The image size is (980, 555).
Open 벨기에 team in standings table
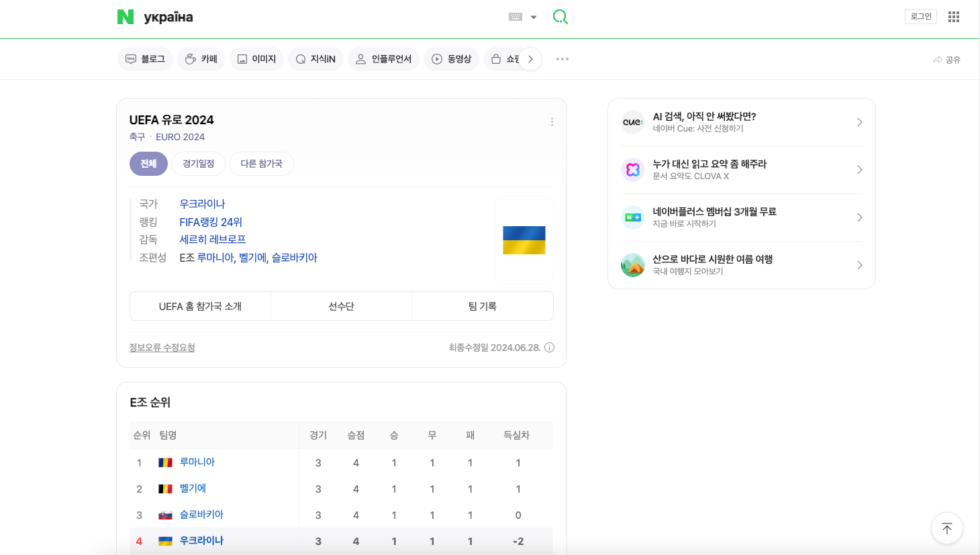[x=193, y=489]
